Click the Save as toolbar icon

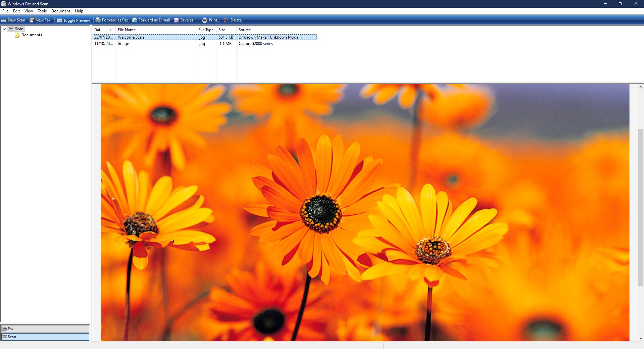click(177, 20)
